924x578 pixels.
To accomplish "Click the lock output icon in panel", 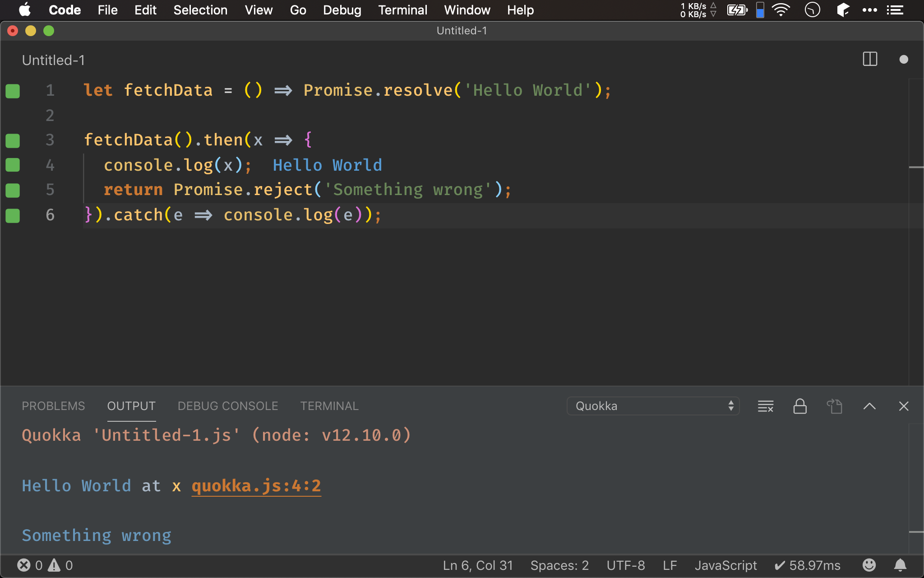I will tap(799, 406).
